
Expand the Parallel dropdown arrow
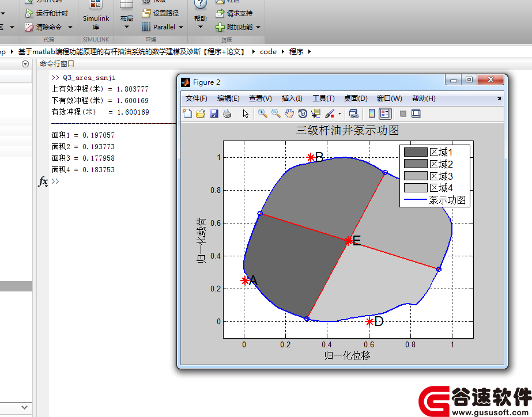coord(181,27)
